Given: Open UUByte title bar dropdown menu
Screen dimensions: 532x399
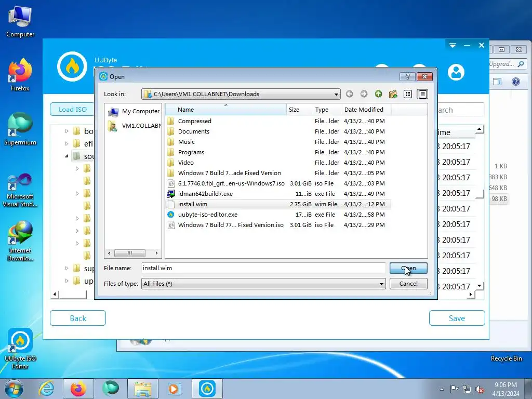Looking at the screenshot, I should [x=453, y=45].
